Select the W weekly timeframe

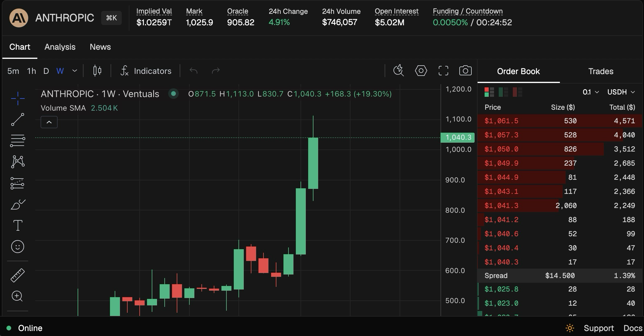pyautogui.click(x=60, y=71)
